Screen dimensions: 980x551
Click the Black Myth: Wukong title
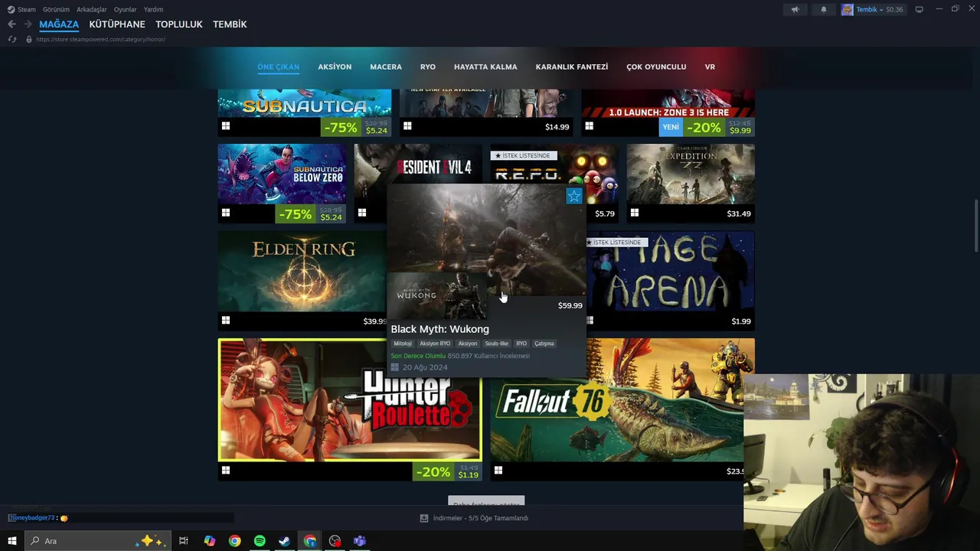click(x=440, y=329)
